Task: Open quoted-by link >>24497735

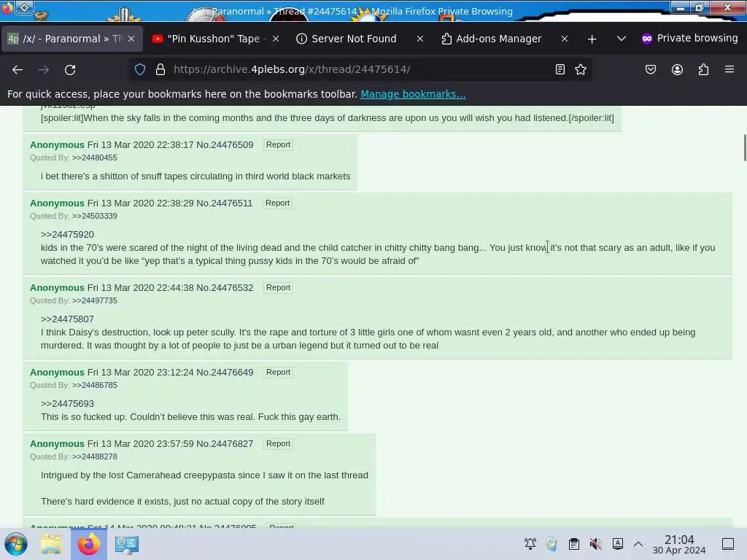Action: 94,301
